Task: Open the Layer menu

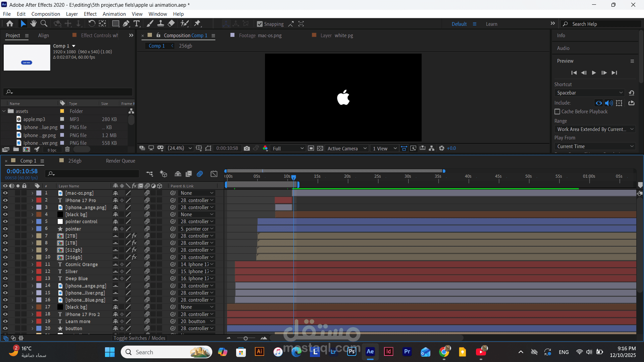Action: tap(72, 14)
